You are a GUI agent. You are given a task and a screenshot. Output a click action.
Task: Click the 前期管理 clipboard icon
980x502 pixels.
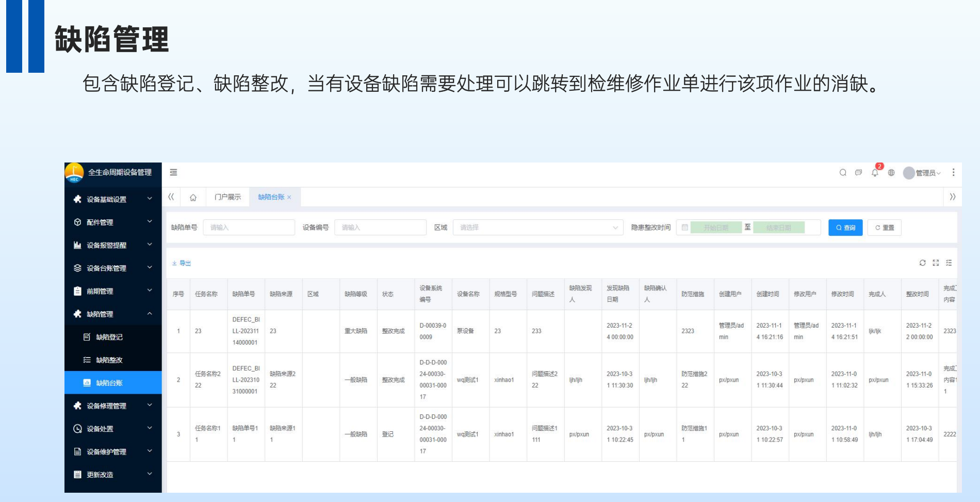click(77, 291)
